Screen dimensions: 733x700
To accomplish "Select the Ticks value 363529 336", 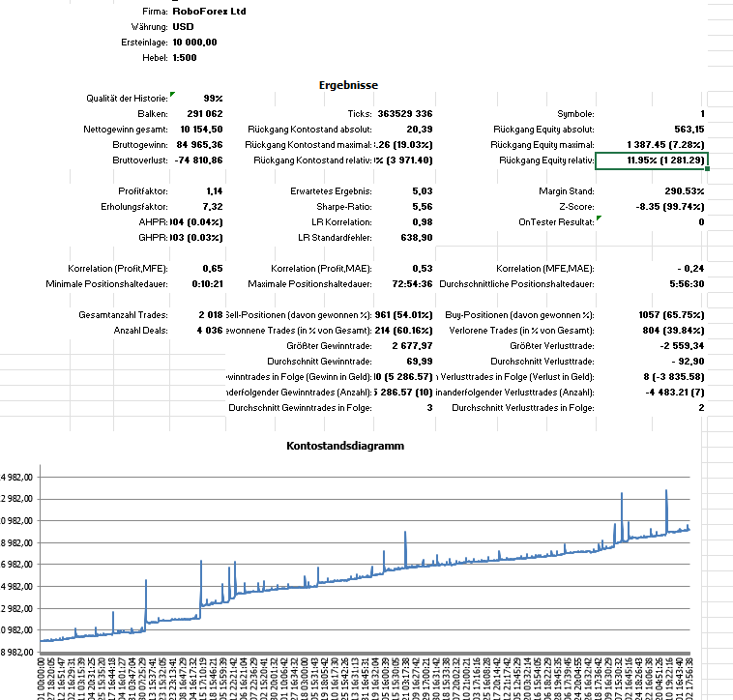I will coord(404,113).
